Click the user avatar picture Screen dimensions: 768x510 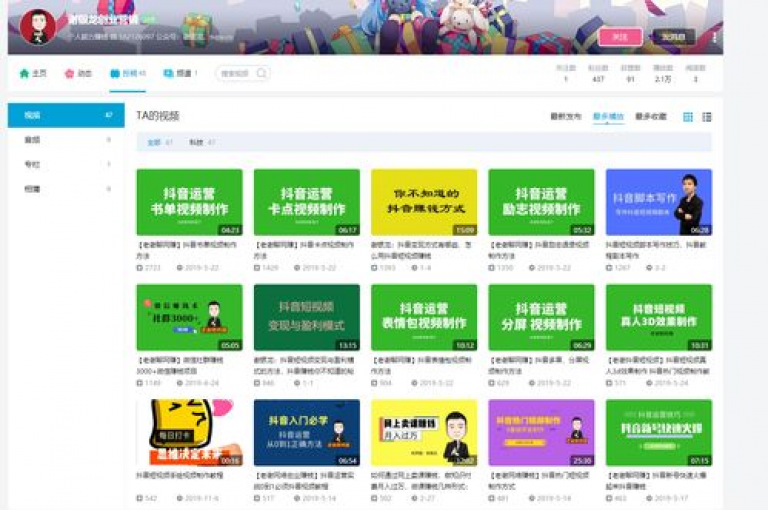[38, 27]
